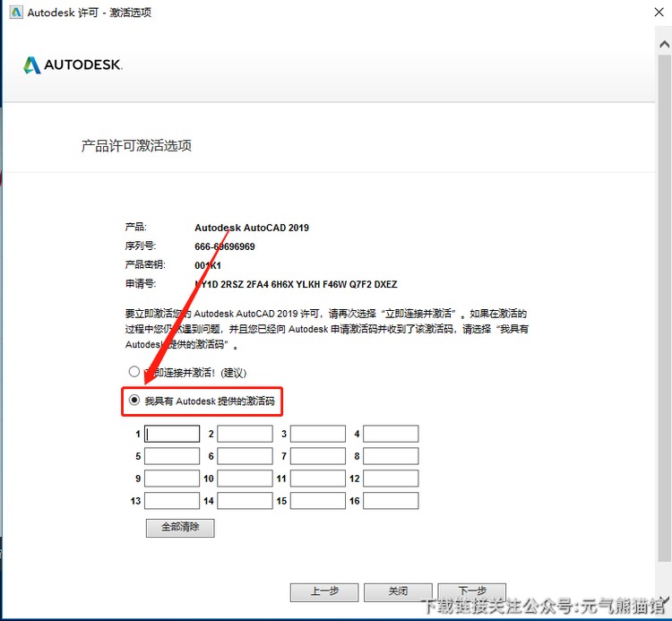Focus activation code field 16
The height and width of the screenshot is (621, 672).
pyautogui.click(x=391, y=501)
